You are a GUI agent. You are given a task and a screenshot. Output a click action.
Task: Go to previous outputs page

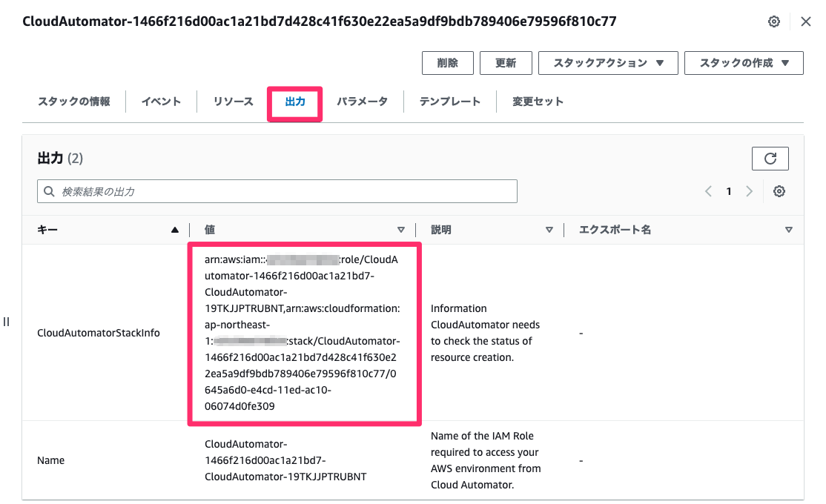pos(709,191)
